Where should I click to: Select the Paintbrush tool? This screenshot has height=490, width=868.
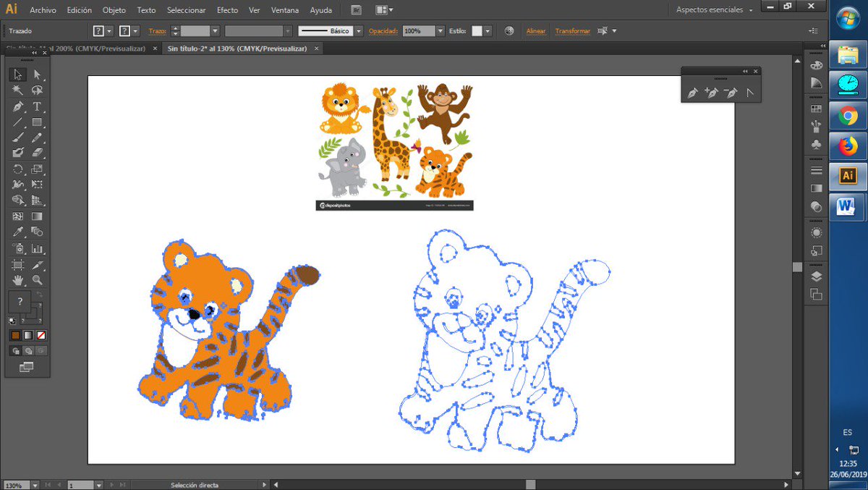(x=18, y=138)
